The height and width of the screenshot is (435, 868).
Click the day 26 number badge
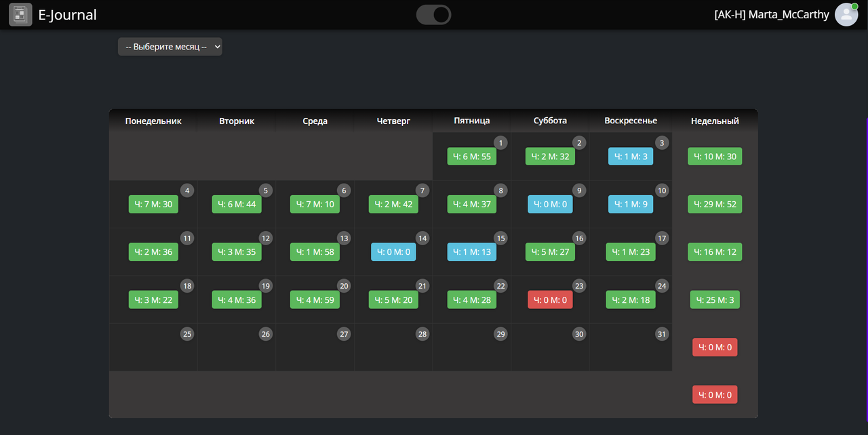(x=266, y=333)
